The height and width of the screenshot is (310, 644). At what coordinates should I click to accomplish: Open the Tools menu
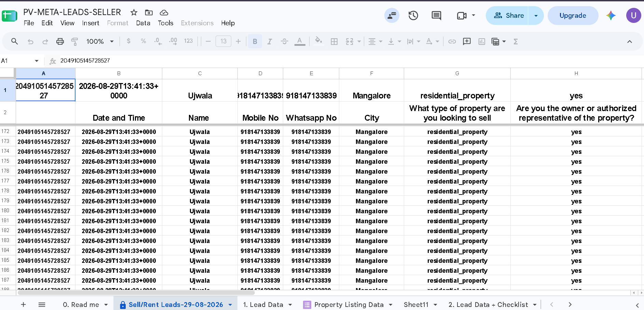[x=165, y=23]
